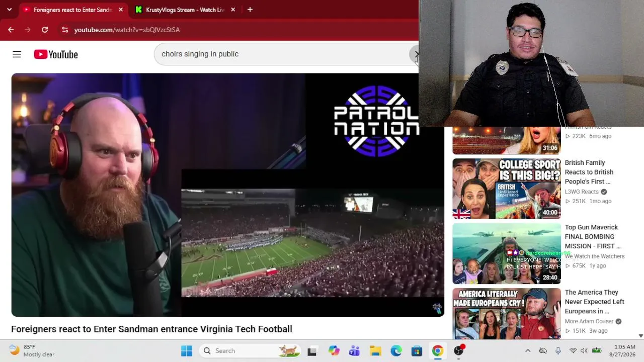Show hidden system tray icons
The height and width of the screenshot is (362, 644).
(528, 351)
